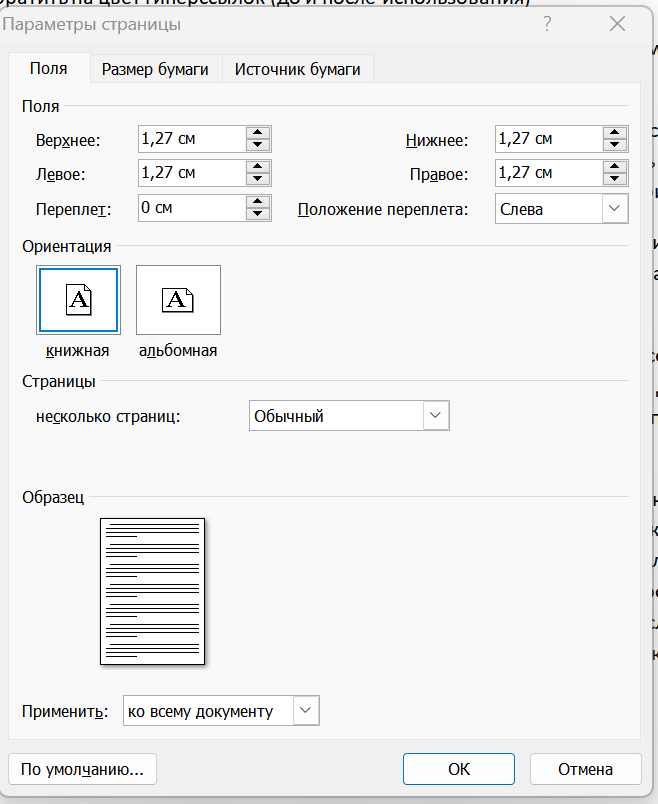Click the Переплет label
This screenshot has height=804, width=658.
coord(73,209)
